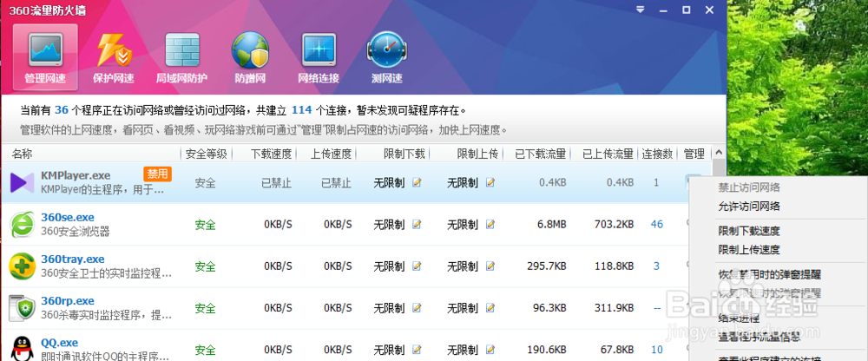Sort by 连接数 column header

pyautogui.click(x=657, y=154)
